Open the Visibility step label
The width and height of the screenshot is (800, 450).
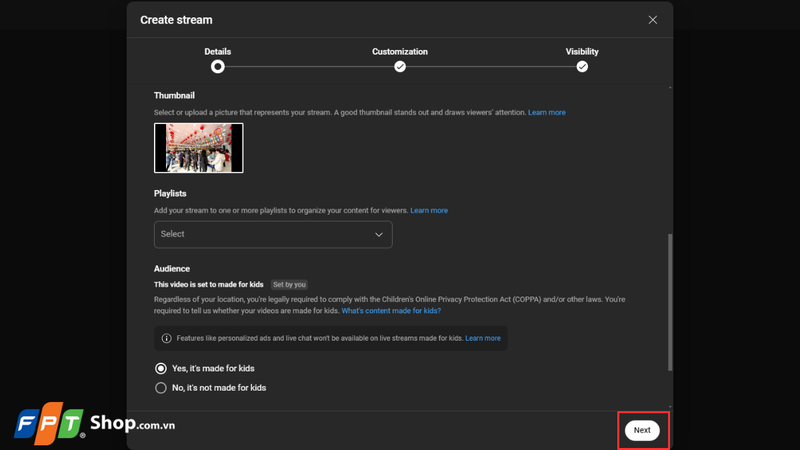[x=582, y=52]
